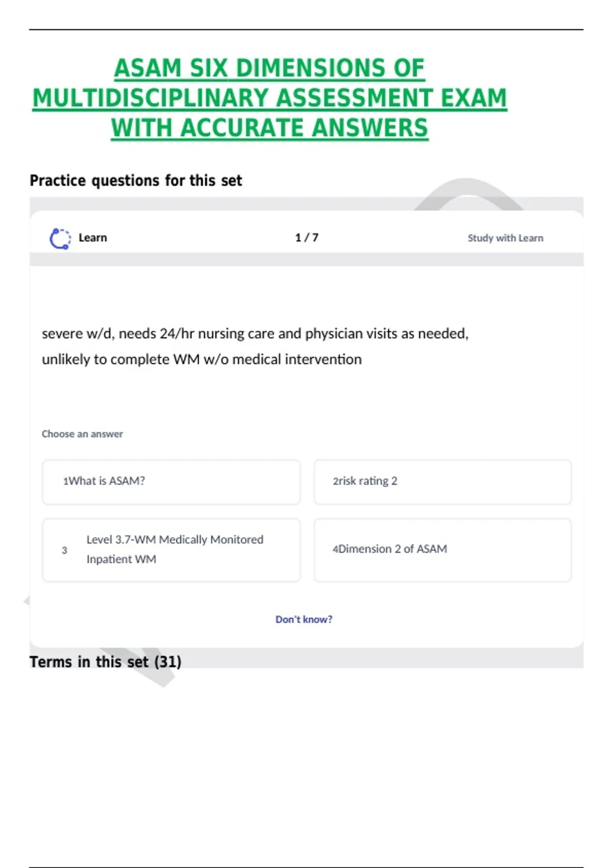Click the 1 / 7 progress counter
Viewport: 613px width, 868px height.
pyautogui.click(x=306, y=237)
